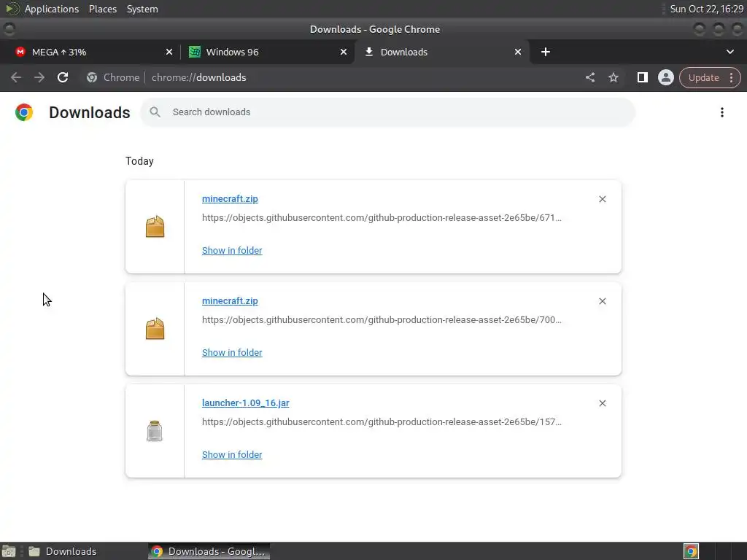
Task: Click the archive icon of the first minecraft.zip
Action: pos(155,227)
